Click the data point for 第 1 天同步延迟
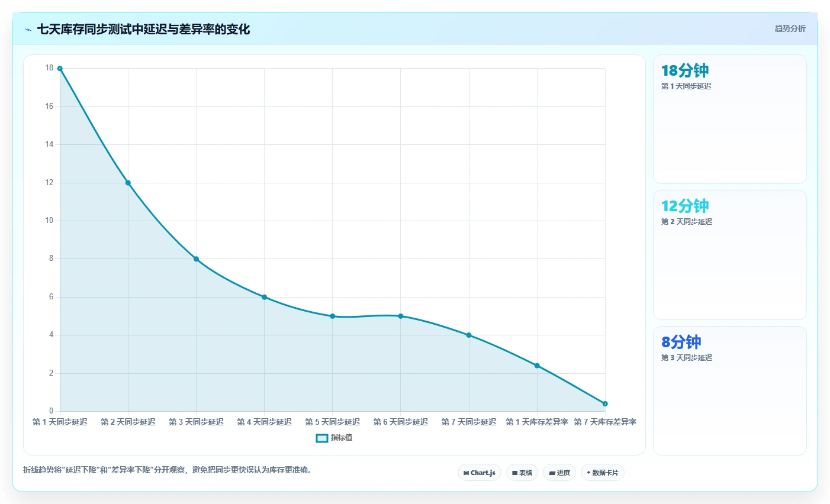The width and height of the screenshot is (830, 504). coord(60,69)
